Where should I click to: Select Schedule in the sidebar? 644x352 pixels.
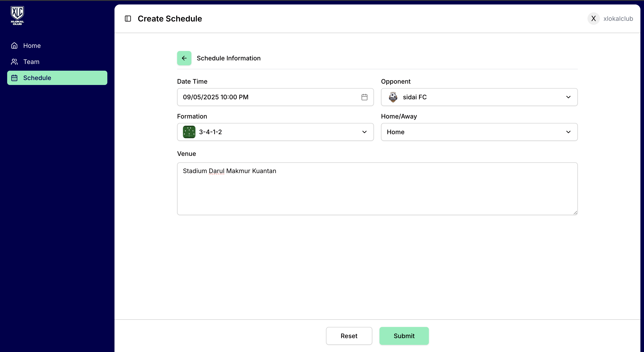37,78
